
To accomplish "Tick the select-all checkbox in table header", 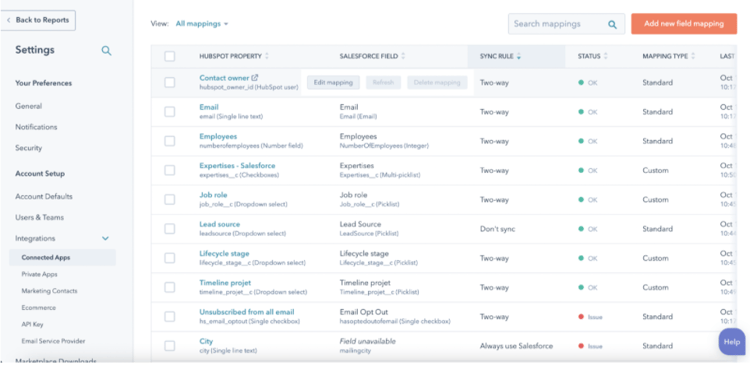I will tap(170, 56).
